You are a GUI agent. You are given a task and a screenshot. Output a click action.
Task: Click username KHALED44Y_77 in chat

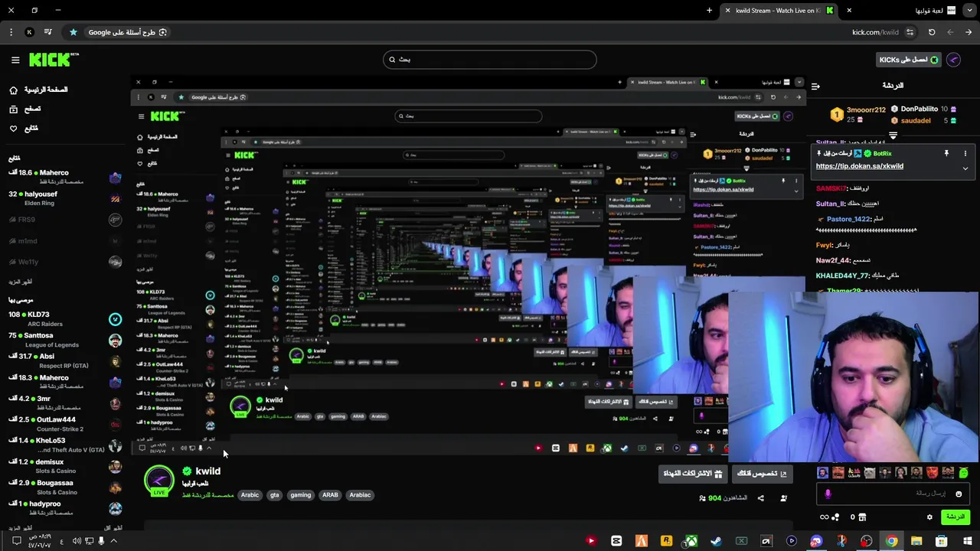pyautogui.click(x=842, y=275)
